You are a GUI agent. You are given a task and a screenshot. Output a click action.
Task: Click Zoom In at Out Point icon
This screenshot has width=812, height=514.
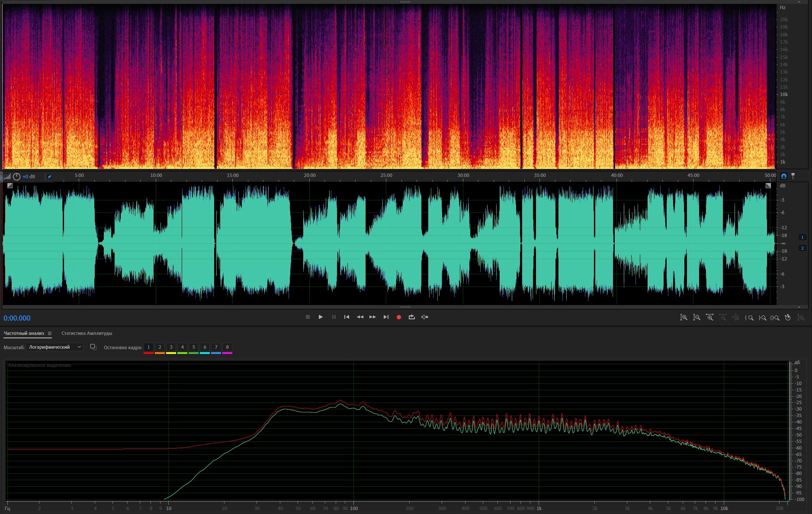coord(762,318)
